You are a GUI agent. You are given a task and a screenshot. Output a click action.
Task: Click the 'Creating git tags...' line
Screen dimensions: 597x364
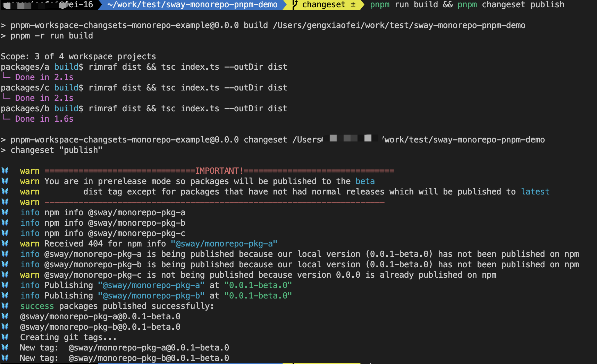tap(68, 337)
